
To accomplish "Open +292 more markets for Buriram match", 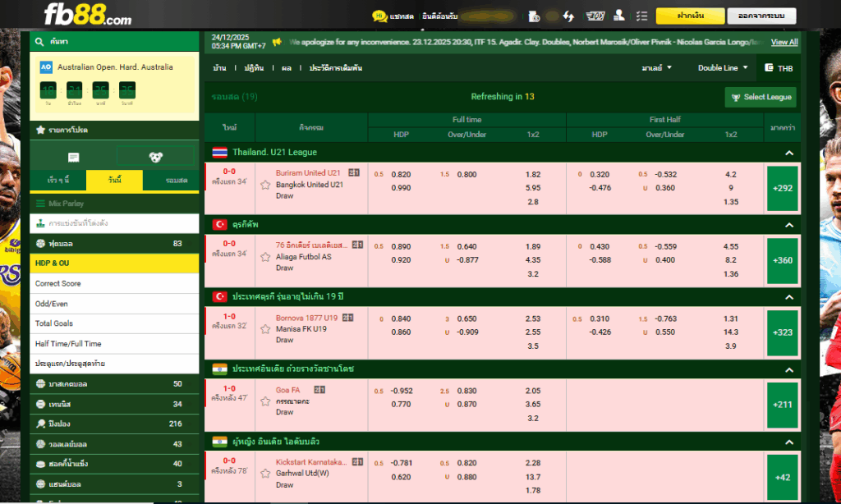I will coord(783,188).
